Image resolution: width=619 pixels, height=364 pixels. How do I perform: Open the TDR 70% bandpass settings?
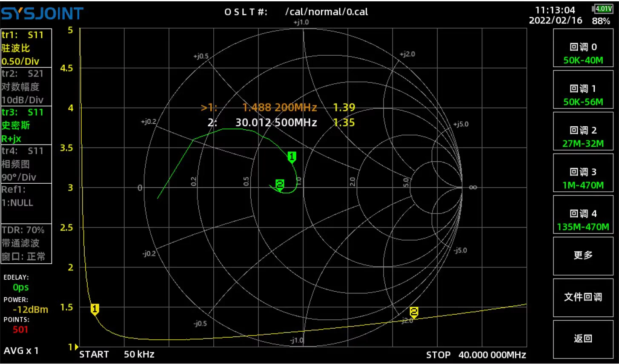(26, 244)
